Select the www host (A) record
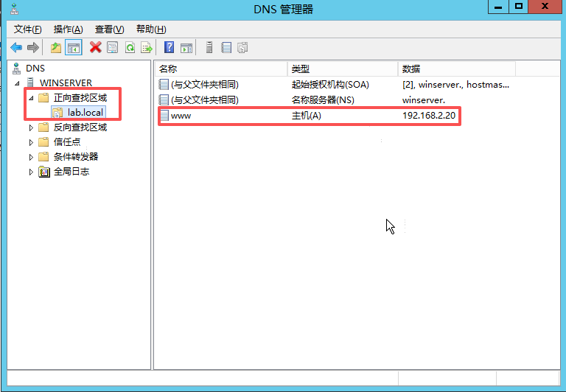 click(181, 116)
